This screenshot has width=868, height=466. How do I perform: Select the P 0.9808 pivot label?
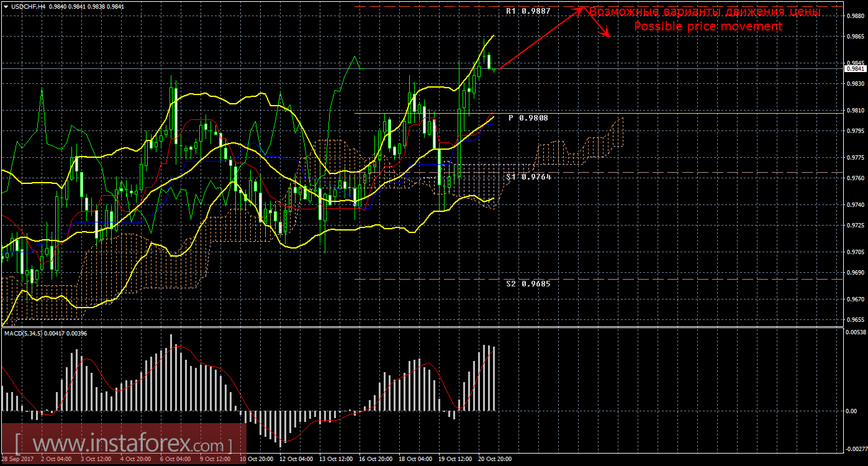tap(528, 117)
